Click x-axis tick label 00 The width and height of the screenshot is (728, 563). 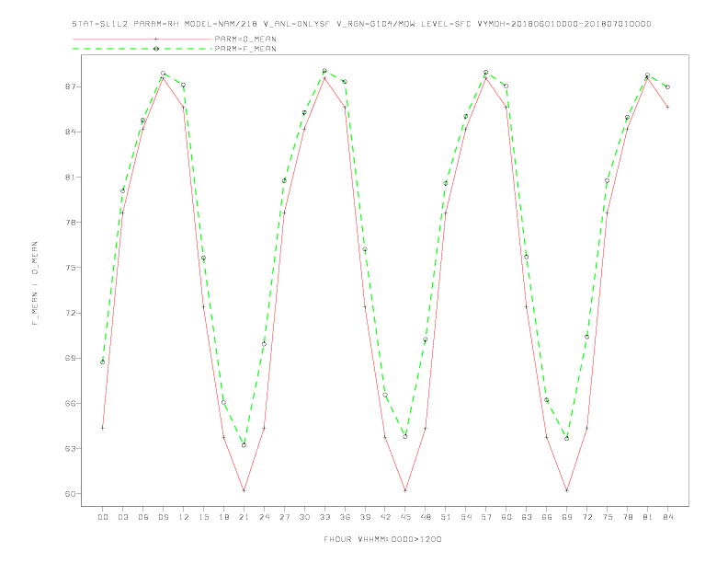point(103,517)
